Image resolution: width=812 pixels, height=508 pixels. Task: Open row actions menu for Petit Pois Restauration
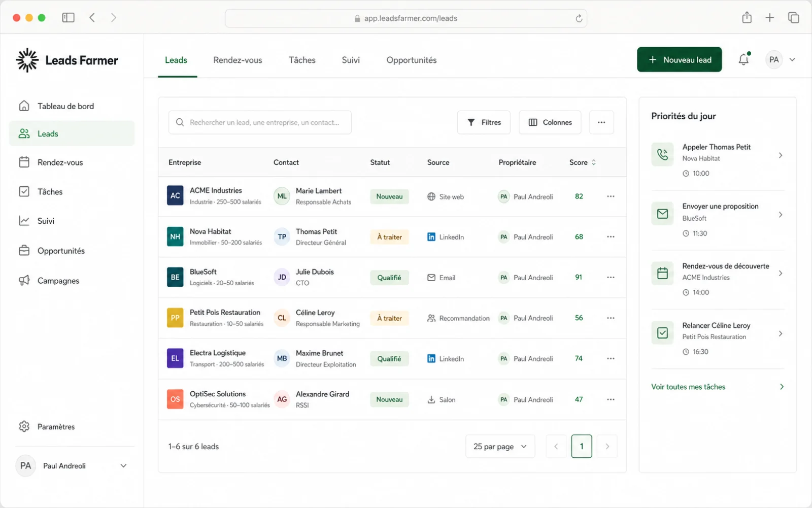click(611, 318)
